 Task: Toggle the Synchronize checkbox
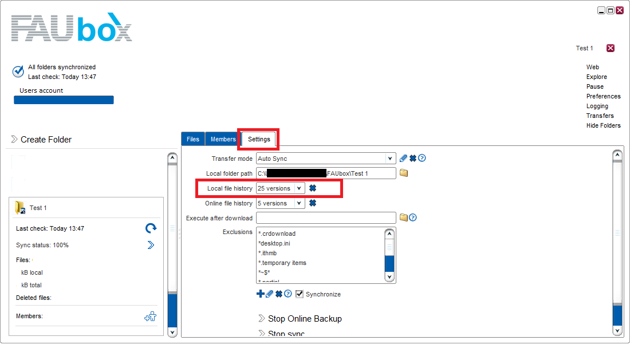click(299, 294)
